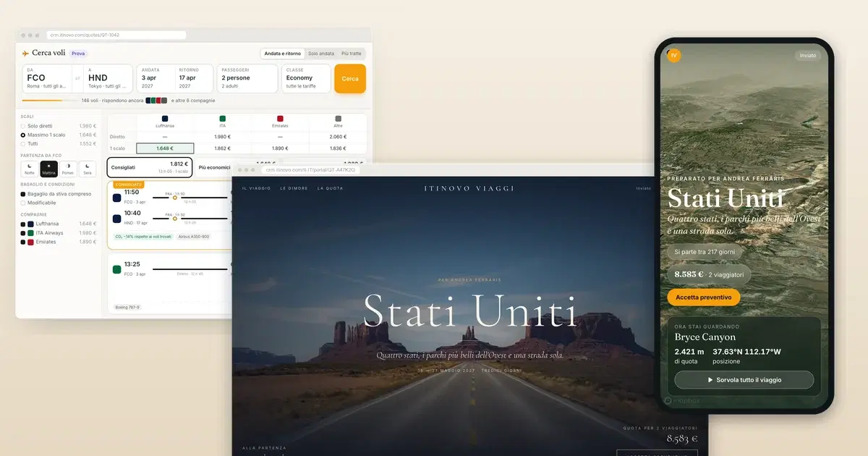Select the Solo diretti stops option
Image resolution: width=868 pixels, height=456 pixels.
point(23,126)
